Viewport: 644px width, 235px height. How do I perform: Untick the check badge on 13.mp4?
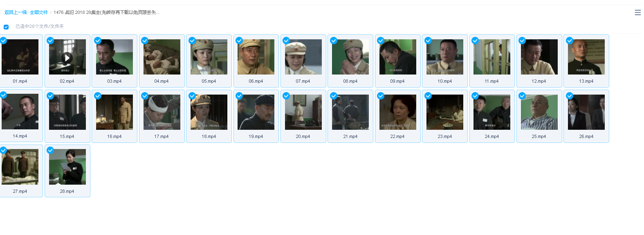point(569,41)
